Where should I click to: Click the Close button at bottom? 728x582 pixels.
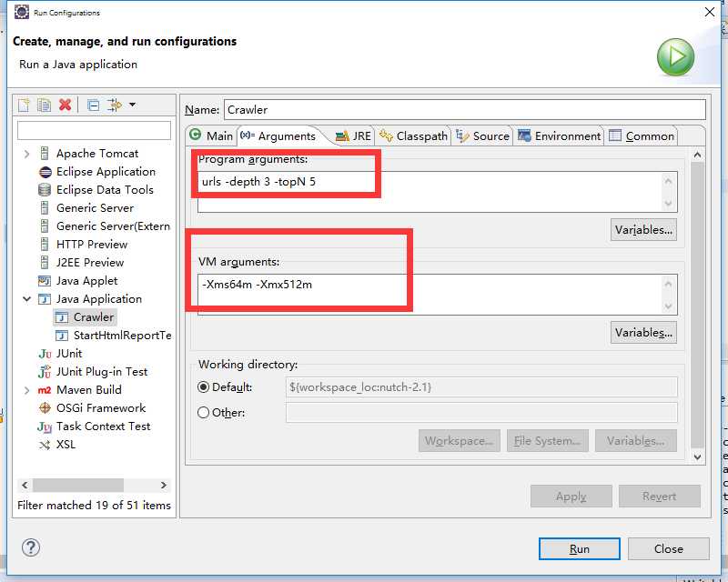pos(669,549)
